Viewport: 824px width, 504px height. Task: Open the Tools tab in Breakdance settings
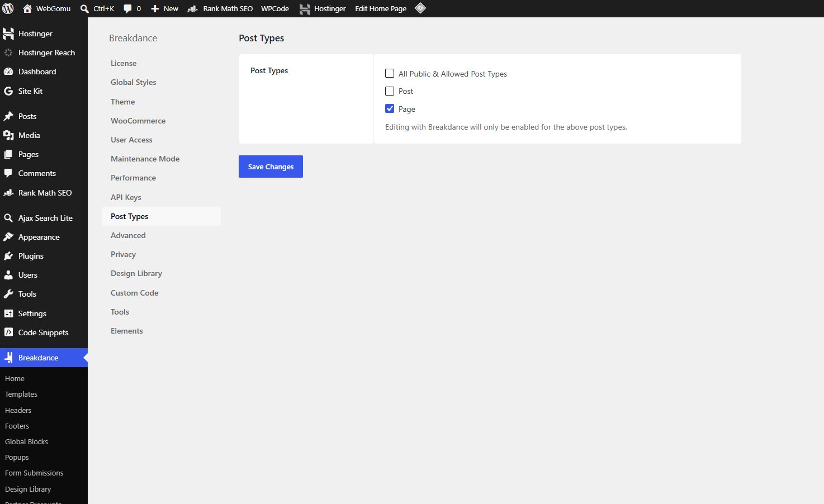point(162,312)
